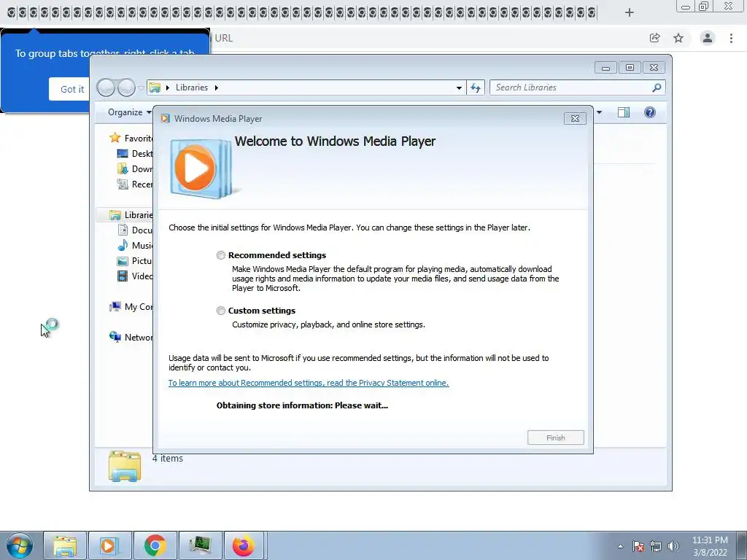Open the address bar history dropdown
This screenshot has width=747, height=560.
click(x=459, y=87)
